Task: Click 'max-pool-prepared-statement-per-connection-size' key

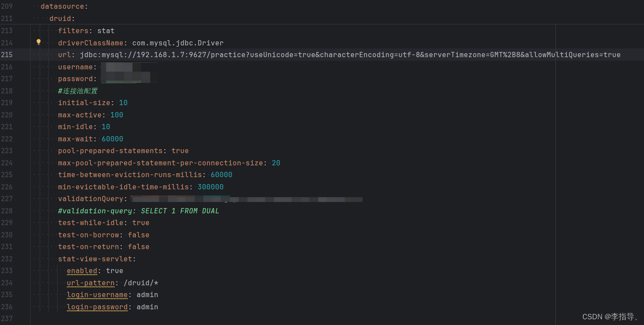Action: [x=161, y=163]
